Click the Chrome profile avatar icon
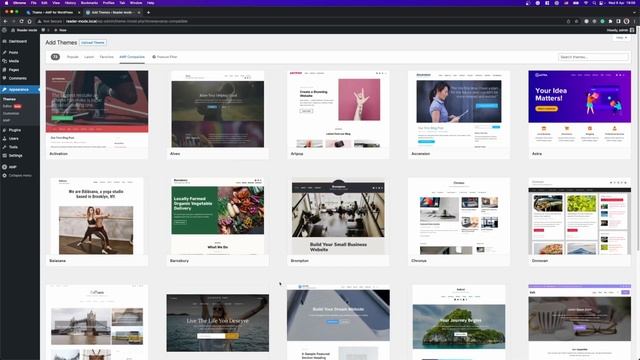Viewport: 640px width, 360px height. click(627, 21)
